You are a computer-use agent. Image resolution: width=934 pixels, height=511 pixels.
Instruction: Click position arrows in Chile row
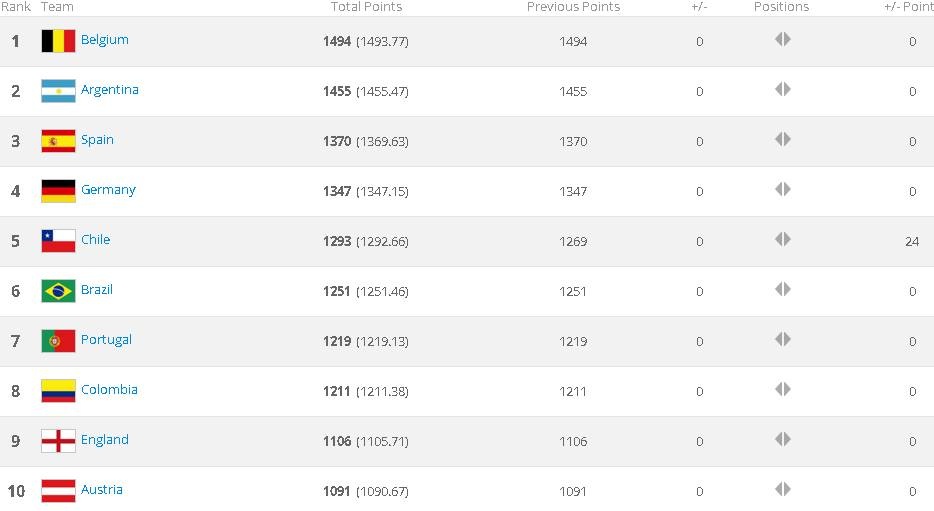pyautogui.click(x=782, y=240)
